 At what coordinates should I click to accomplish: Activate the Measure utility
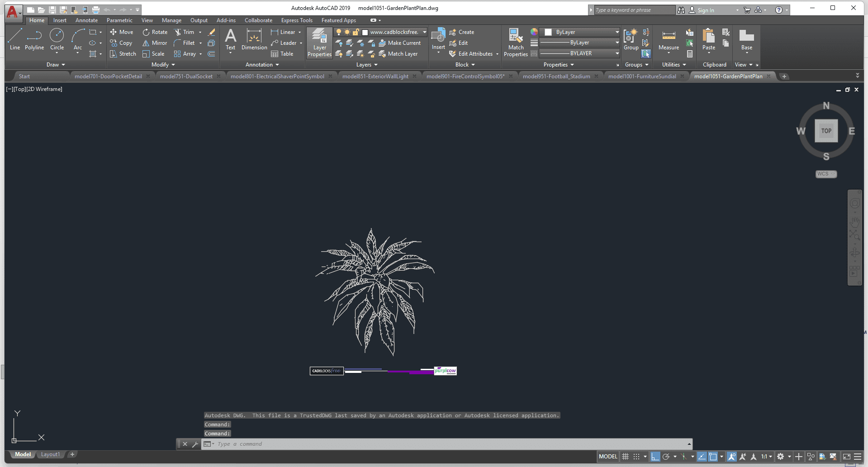[x=669, y=40]
